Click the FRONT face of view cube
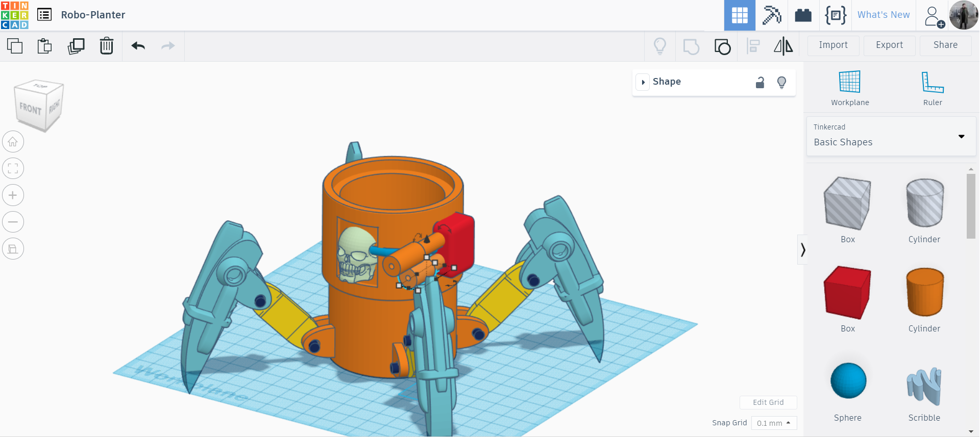 pos(31,109)
